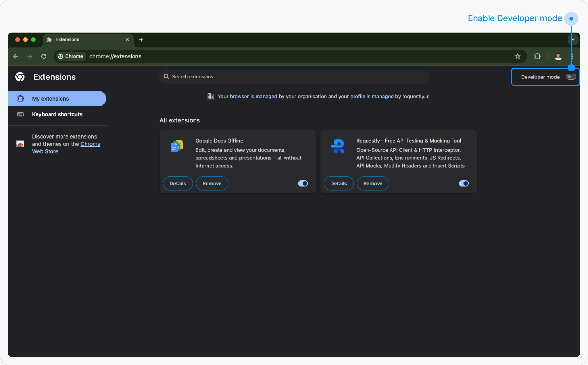This screenshot has height=365, width=588.
Task: Click the forward navigation arrow icon
Action: point(30,56)
